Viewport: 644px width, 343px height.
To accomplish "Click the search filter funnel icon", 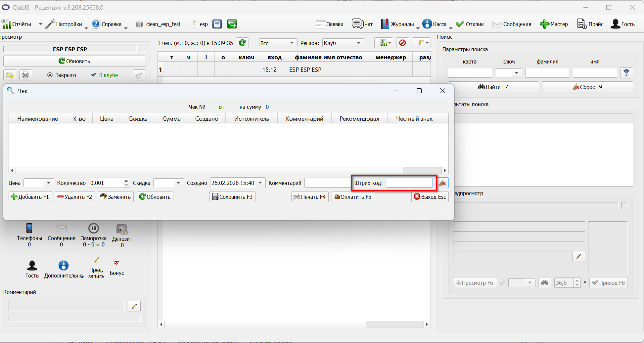I will point(626,73).
